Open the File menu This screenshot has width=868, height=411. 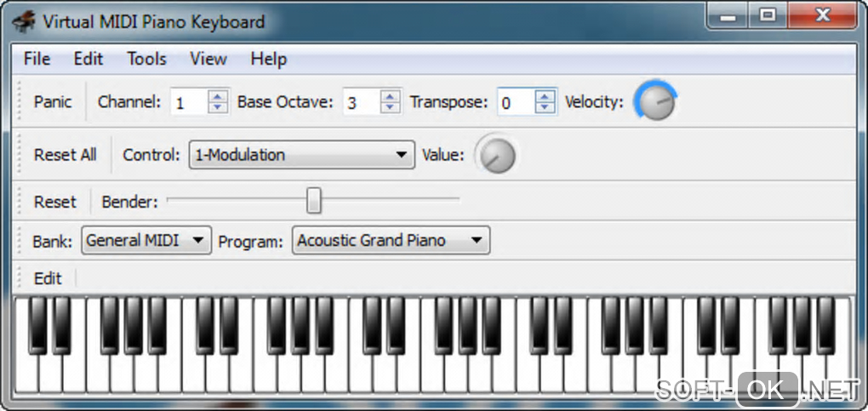click(x=37, y=59)
